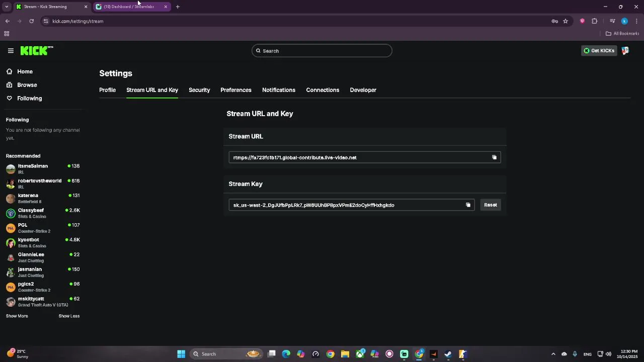Viewport: 644px width, 362px height.
Task: Open Streamlabs app on taskbar
Action: tap(404, 354)
